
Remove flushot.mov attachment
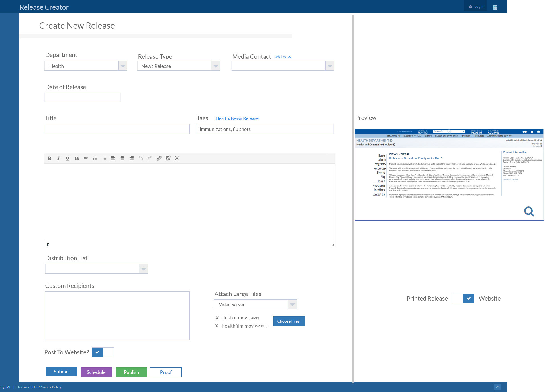[x=217, y=318]
